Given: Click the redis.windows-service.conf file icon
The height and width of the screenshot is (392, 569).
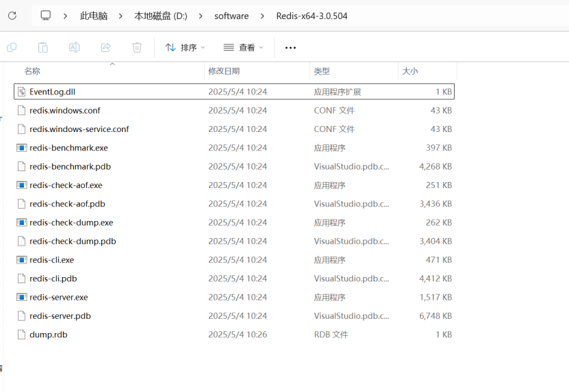Looking at the screenshot, I should [x=22, y=129].
